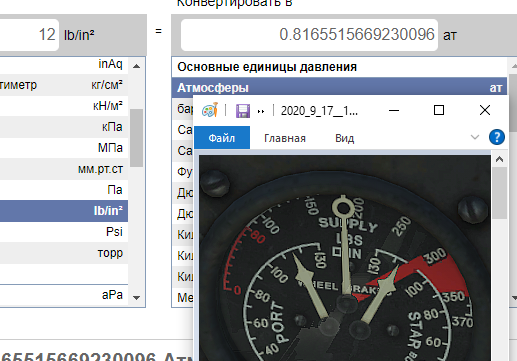517x361 pixels.
Task: Click the Paint vertical scrollbar thumb
Action: point(499,193)
